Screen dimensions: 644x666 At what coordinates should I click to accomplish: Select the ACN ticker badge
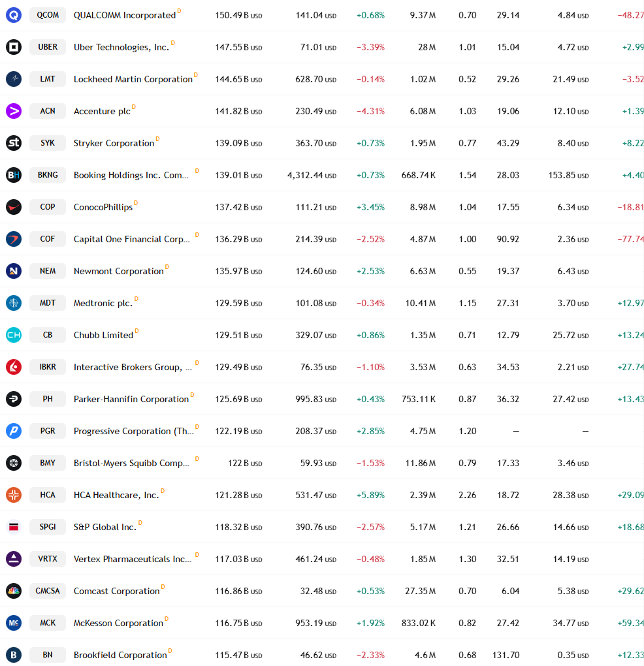click(48, 111)
